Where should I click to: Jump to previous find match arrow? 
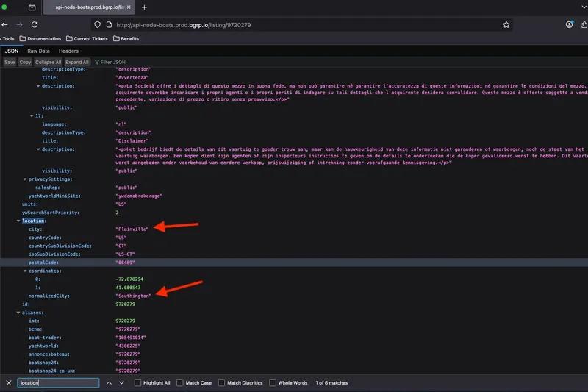[x=109, y=383]
